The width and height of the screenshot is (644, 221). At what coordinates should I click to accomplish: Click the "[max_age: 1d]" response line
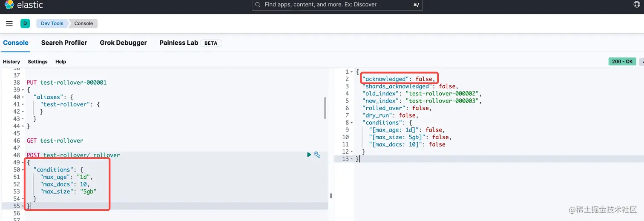tap(407, 130)
